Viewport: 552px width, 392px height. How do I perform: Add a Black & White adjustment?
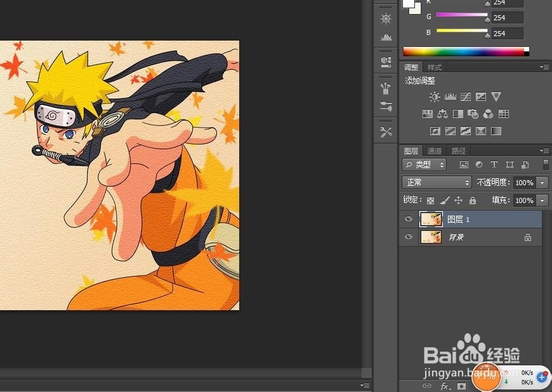(x=458, y=114)
